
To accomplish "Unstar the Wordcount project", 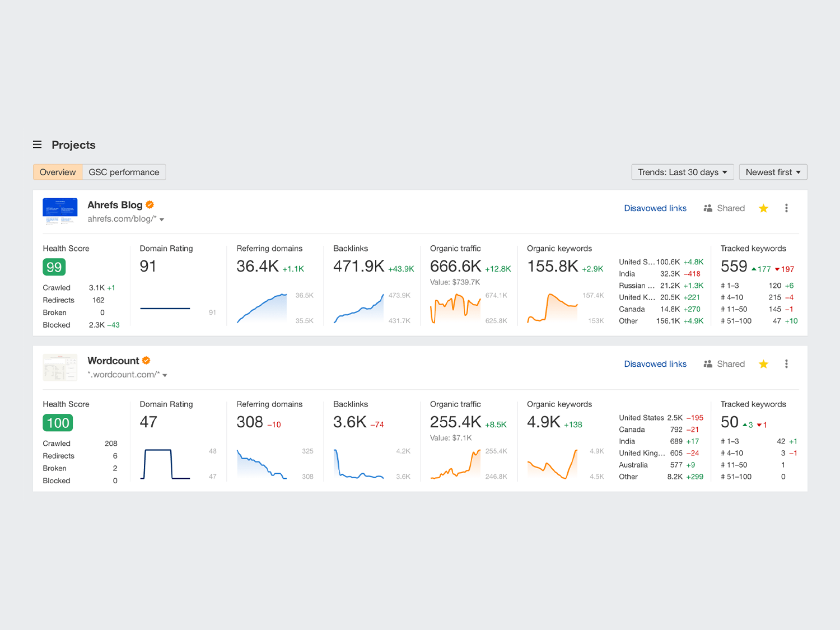I will [x=763, y=364].
